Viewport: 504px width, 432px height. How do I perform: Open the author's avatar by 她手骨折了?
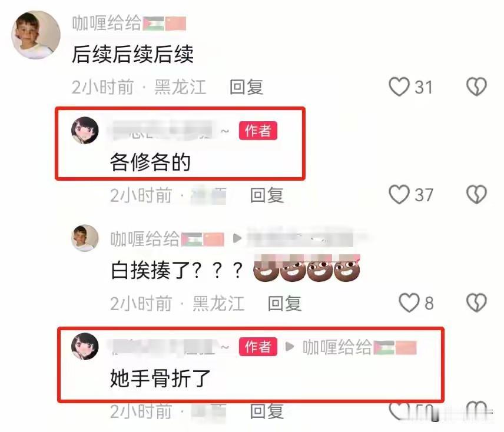85,346
